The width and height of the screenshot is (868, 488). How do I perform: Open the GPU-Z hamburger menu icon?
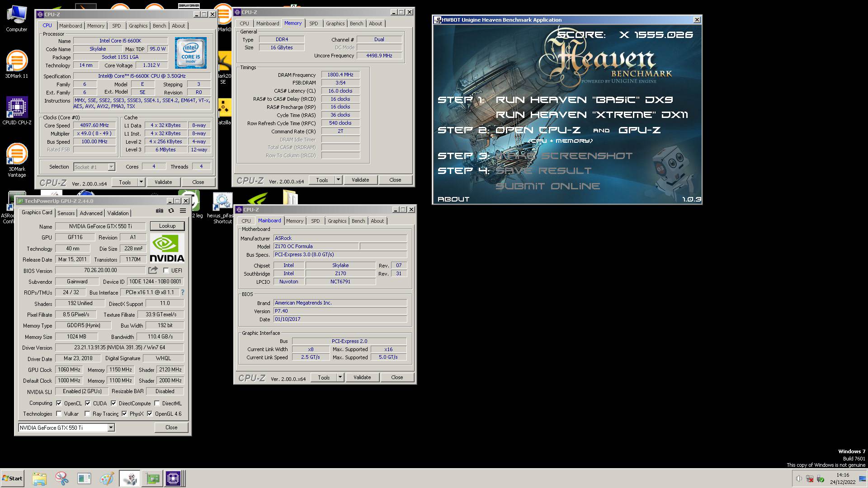[183, 211]
